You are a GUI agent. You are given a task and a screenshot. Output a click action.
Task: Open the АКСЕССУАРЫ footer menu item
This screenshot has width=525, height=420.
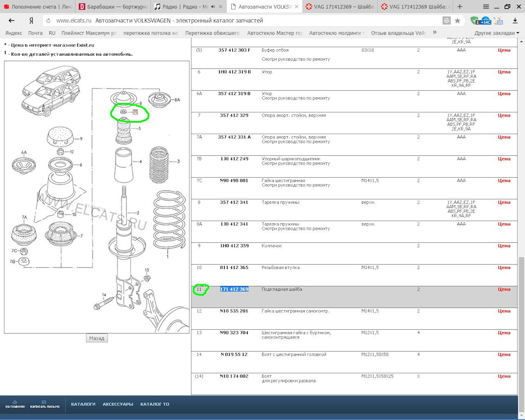[118, 404]
